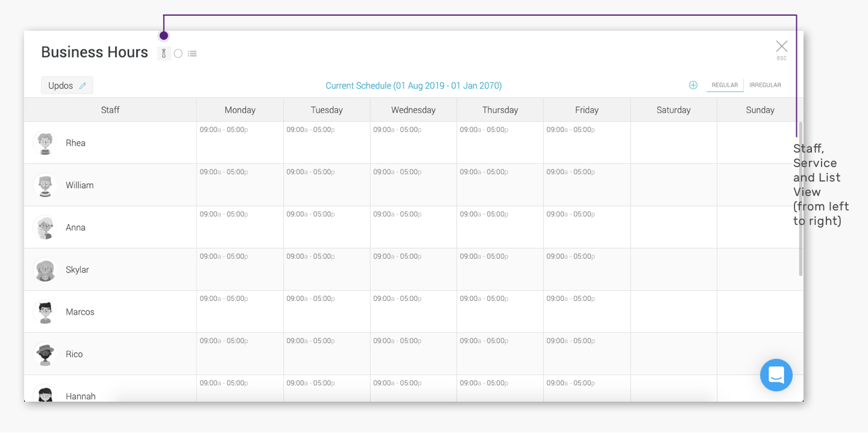Click the Staff column header
The height and width of the screenshot is (433, 868).
tap(110, 110)
